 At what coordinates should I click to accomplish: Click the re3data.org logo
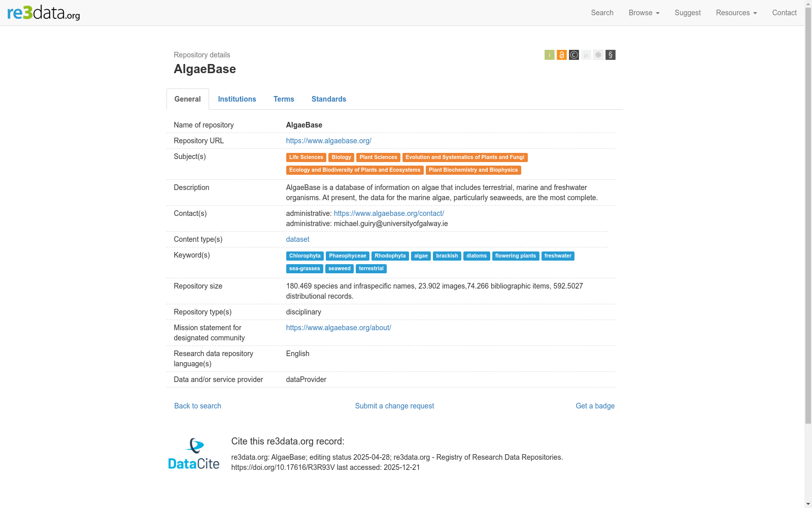click(x=44, y=13)
